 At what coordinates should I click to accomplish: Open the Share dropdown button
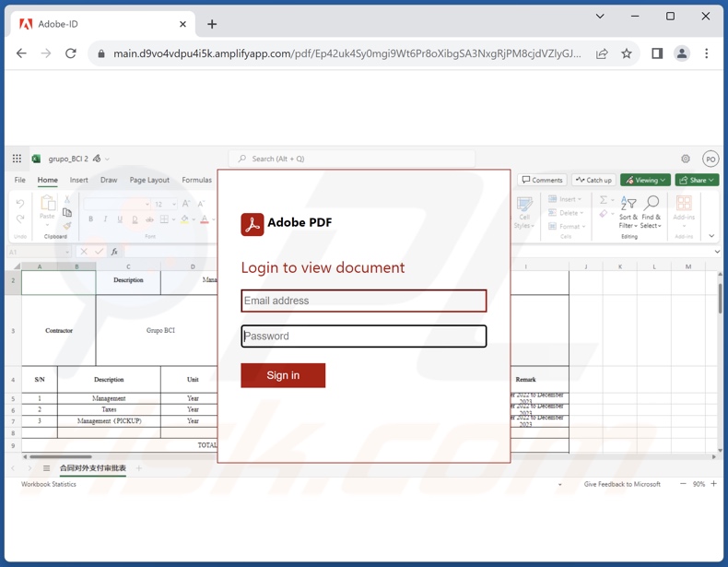(697, 180)
